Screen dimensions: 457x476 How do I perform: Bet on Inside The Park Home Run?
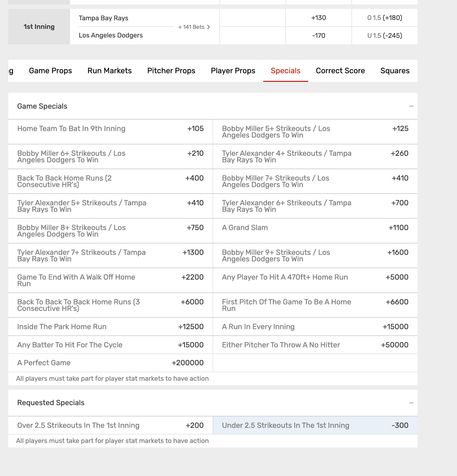(110, 327)
